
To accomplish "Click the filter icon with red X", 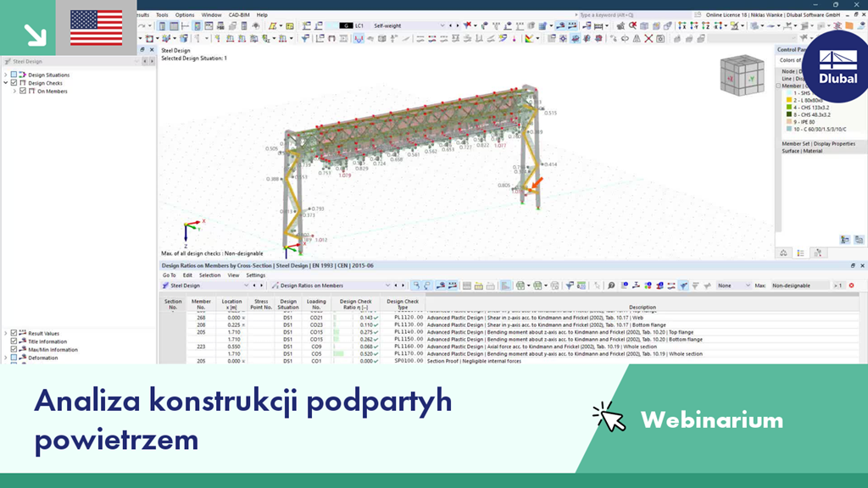I will point(468,25).
